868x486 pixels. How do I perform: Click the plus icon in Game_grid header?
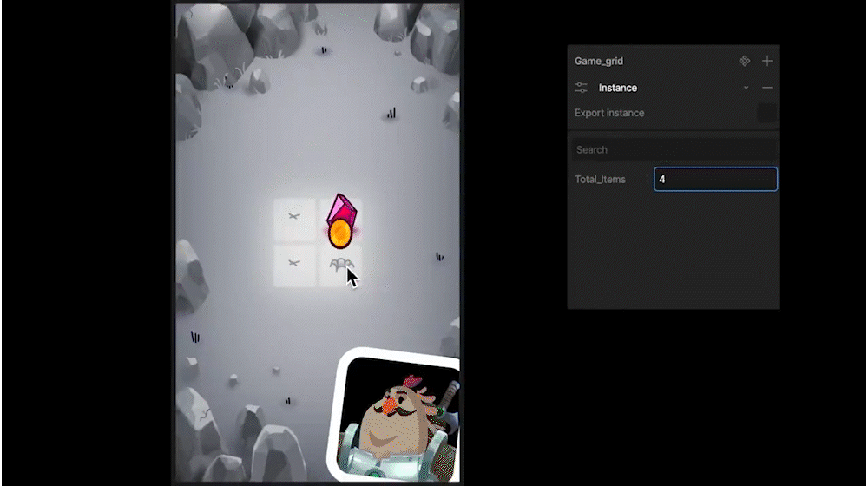(x=766, y=61)
